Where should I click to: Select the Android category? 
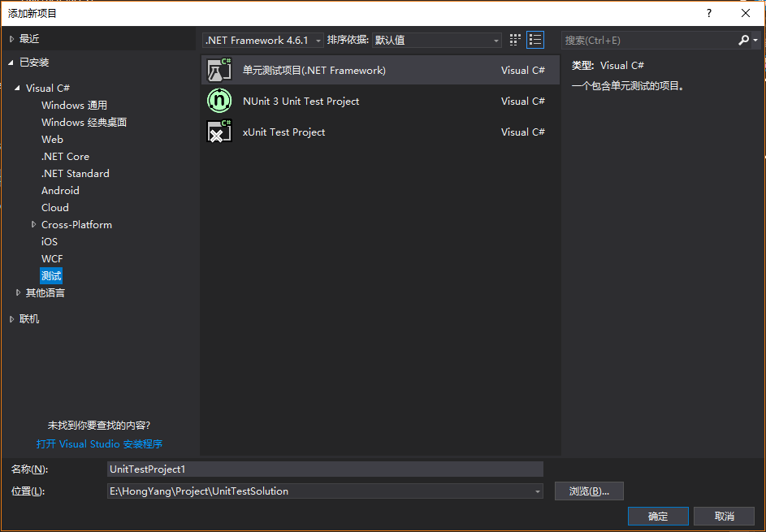(x=60, y=191)
